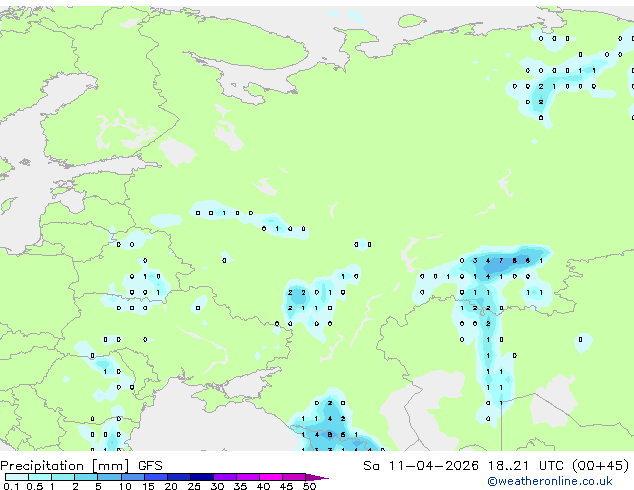Image resolution: width=634 pixels, height=490 pixels.
Task: Click the 'Precipitation [mm] GFS' title text
Action: [81, 466]
